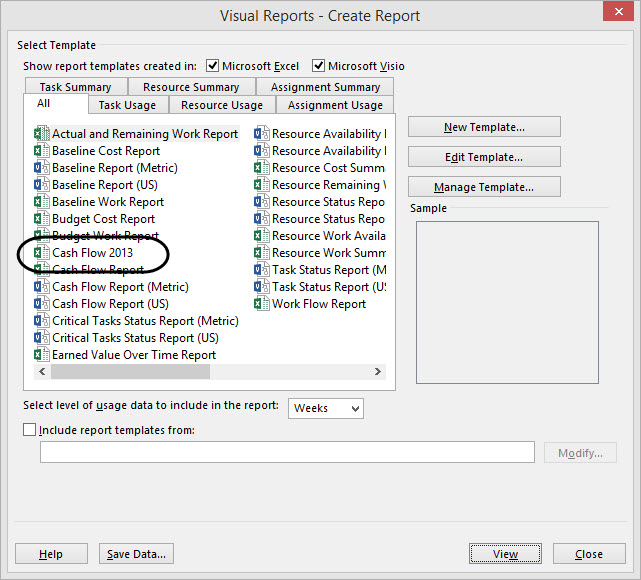The width and height of the screenshot is (641, 580).
Task: Open the Weeks usage data dropdown
Action: click(326, 408)
